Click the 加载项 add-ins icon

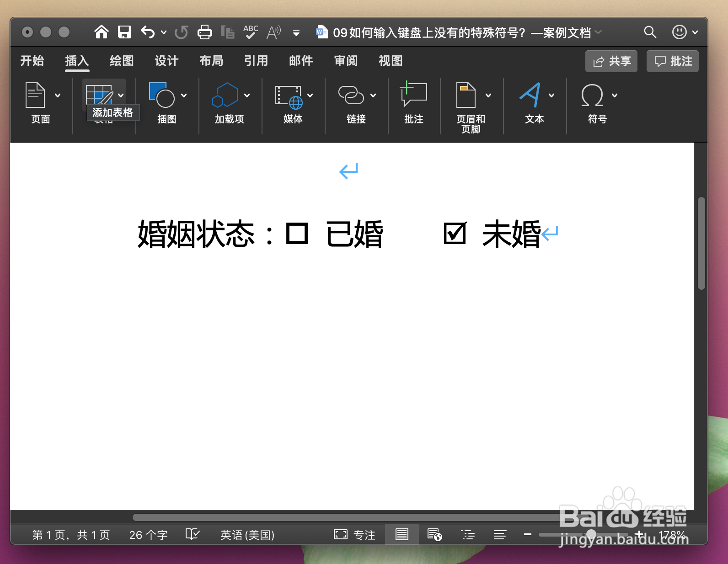(225, 95)
